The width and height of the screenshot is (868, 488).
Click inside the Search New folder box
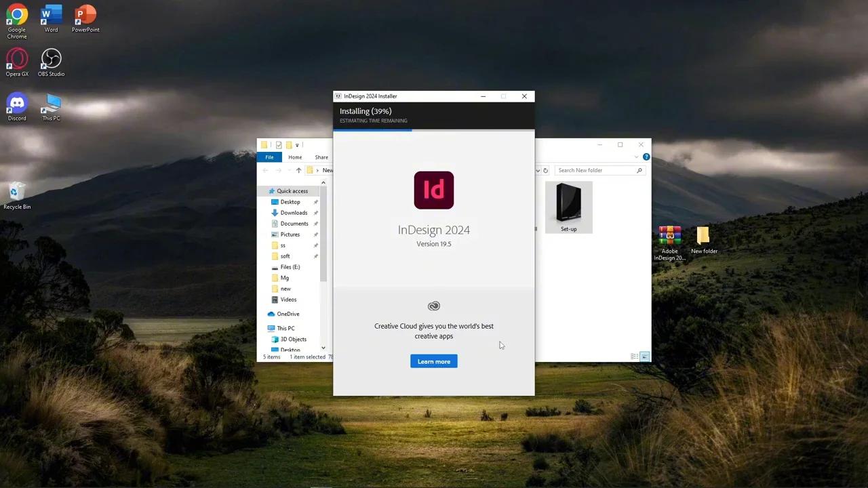point(597,170)
